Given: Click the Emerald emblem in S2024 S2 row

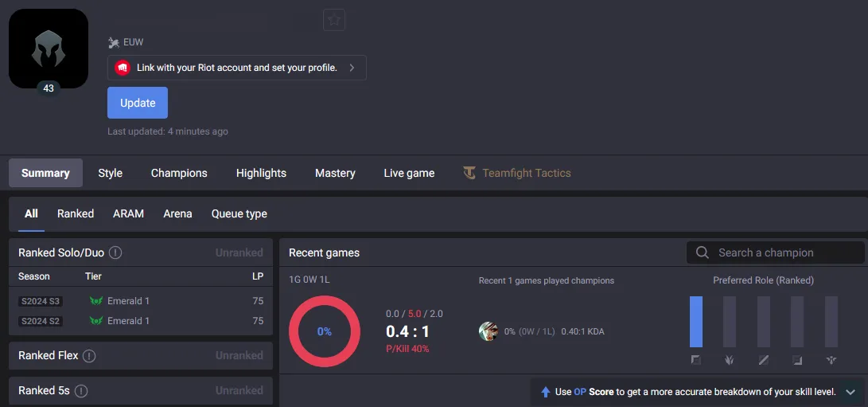Looking at the screenshot, I should pyautogui.click(x=96, y=321).
